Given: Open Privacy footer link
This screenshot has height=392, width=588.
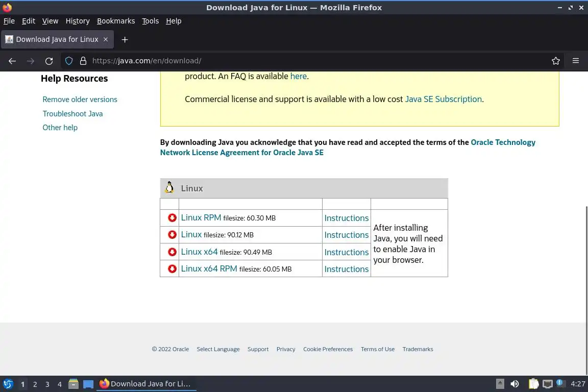Looking at the screenshot, I should tap(286, 349).
